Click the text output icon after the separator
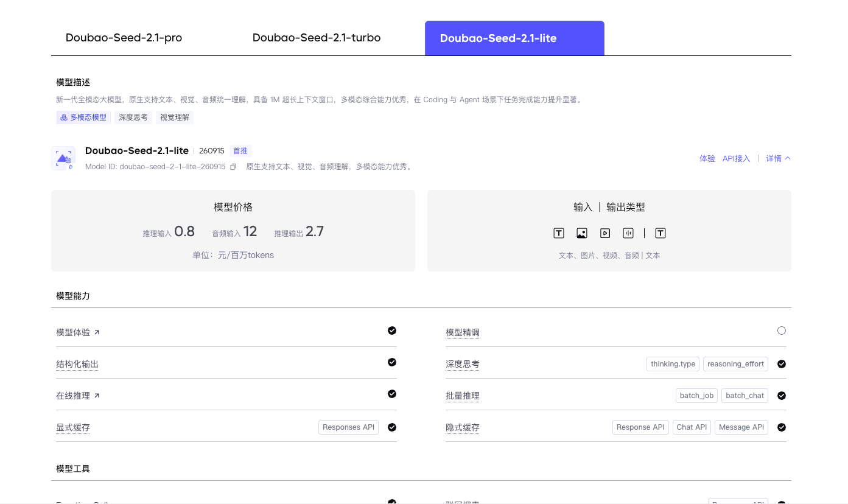848x504 pixels. pyautogui.click(x=661, y=233)
